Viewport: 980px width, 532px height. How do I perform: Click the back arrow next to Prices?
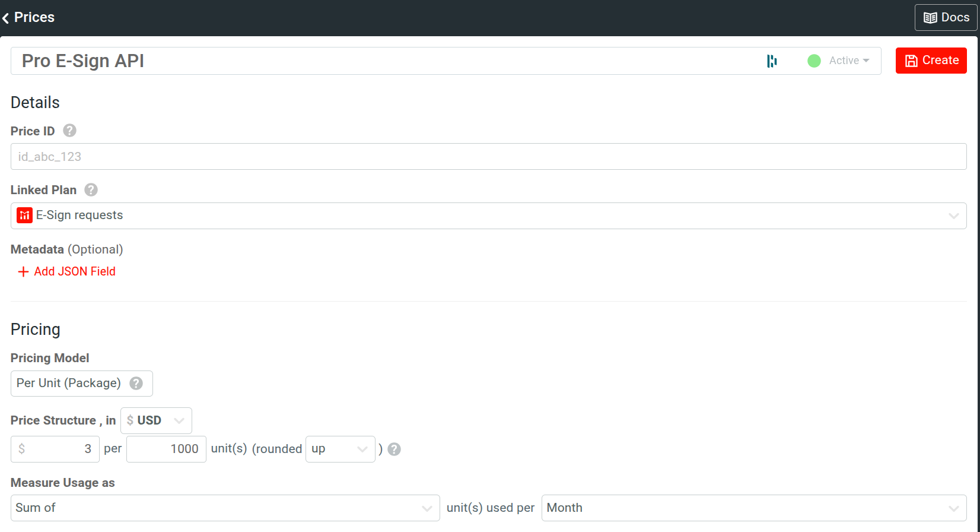[x=6, y=18]
